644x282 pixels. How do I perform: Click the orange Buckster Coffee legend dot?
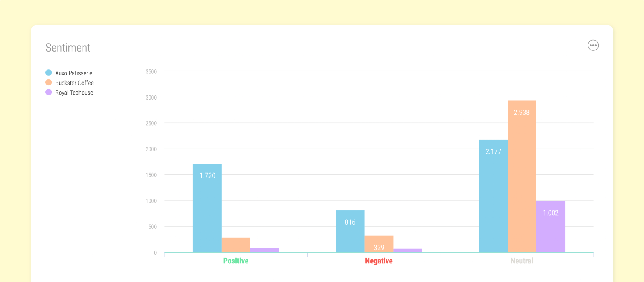pyautogui.click(x=48, y=83)
